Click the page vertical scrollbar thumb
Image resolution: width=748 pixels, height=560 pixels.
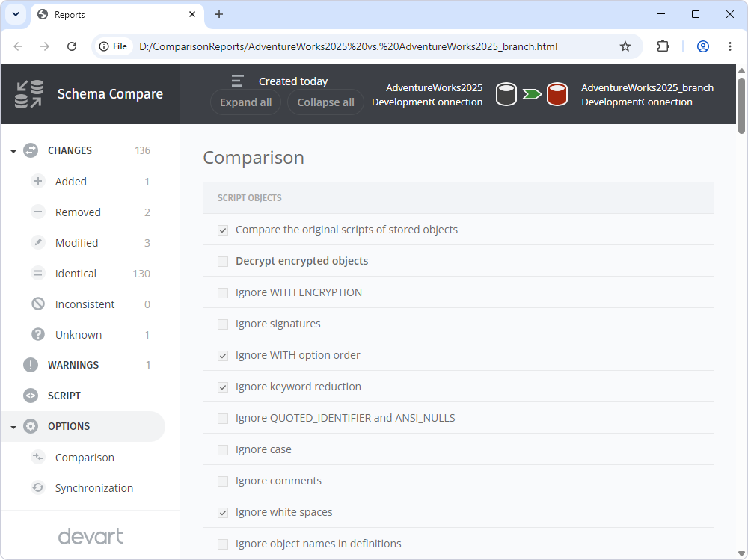[741, 105]
